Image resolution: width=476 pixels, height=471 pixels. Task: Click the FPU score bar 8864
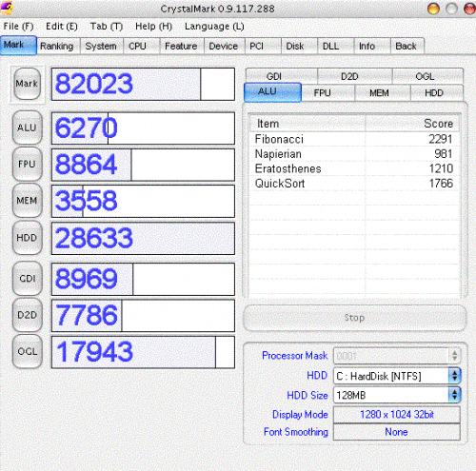(x=143, y=165)
